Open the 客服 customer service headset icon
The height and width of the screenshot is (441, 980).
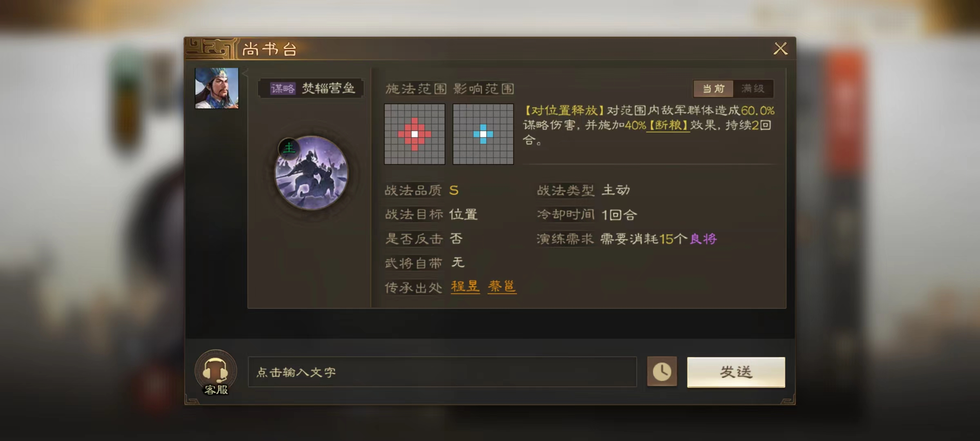click(x=216, y=372)
